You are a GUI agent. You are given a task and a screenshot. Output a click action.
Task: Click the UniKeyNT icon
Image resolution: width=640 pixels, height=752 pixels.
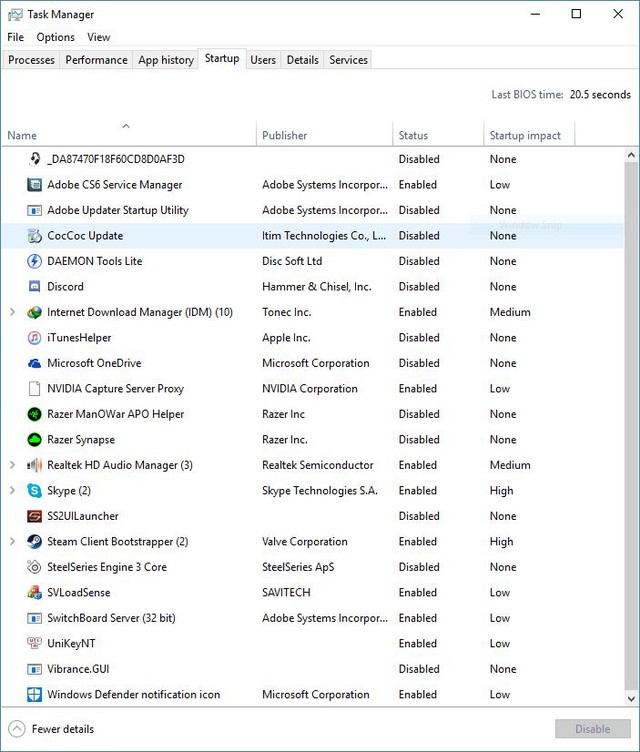pyautogui.click(x=34, y=643)
